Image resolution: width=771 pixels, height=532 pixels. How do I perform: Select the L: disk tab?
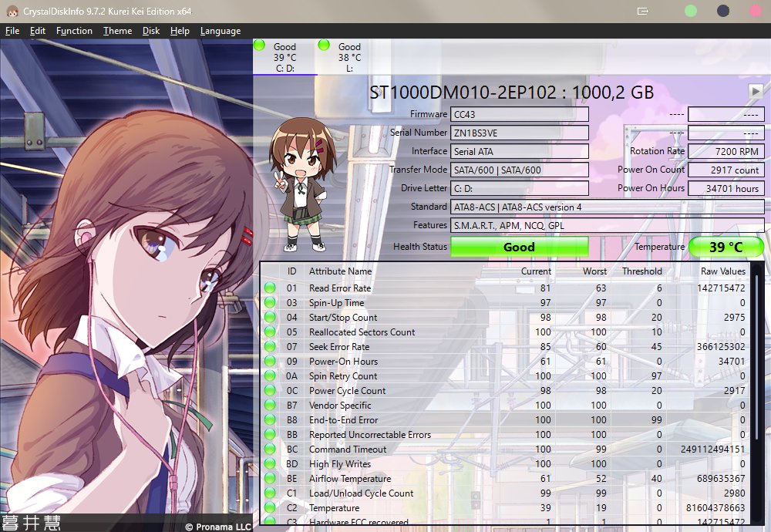coord(349,57)
